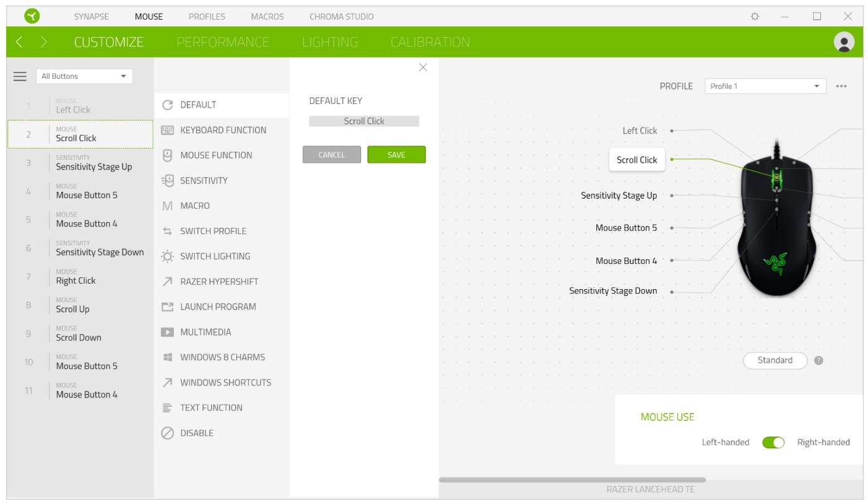Image resolution: width=868 pixels, height=504 pixels.
Task: Click the help icon beside Standard
Action: [819, 360]
